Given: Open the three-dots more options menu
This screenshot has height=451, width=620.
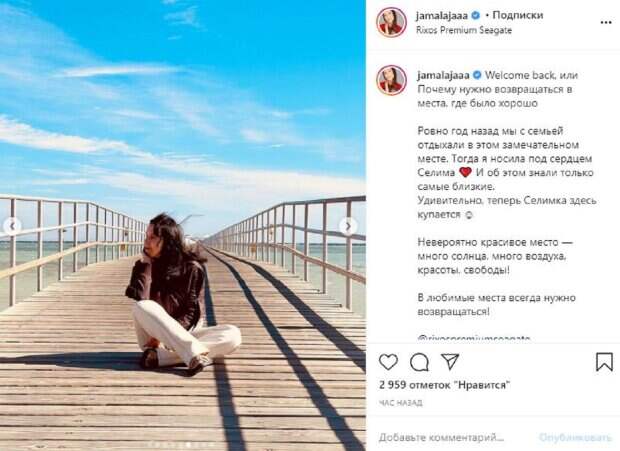Looking at the screenshot, I should coord(606,23).
